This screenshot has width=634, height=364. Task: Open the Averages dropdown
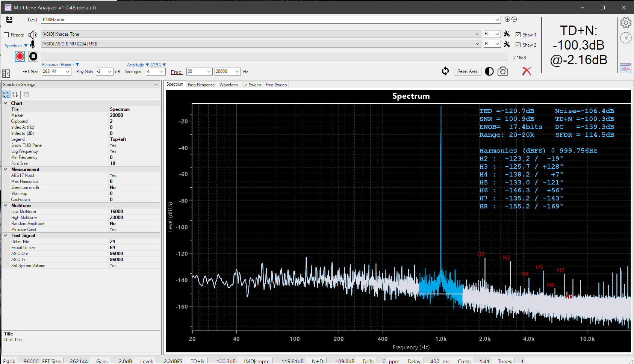[162, 71]
